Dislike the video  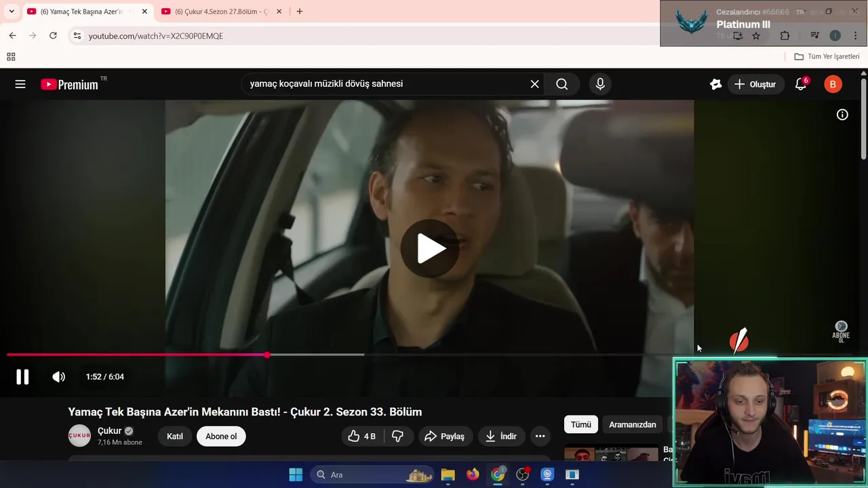click(x=399, y=436)
